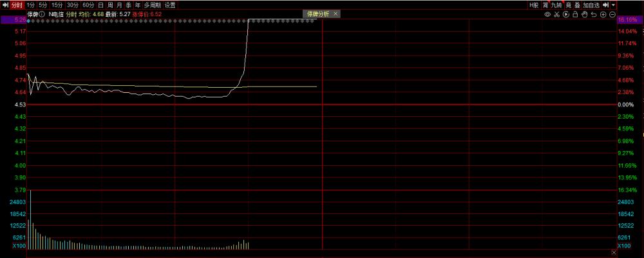Click the tallest first volume bar
Screen dimensions: 644x258
click(x=30, y=220)
